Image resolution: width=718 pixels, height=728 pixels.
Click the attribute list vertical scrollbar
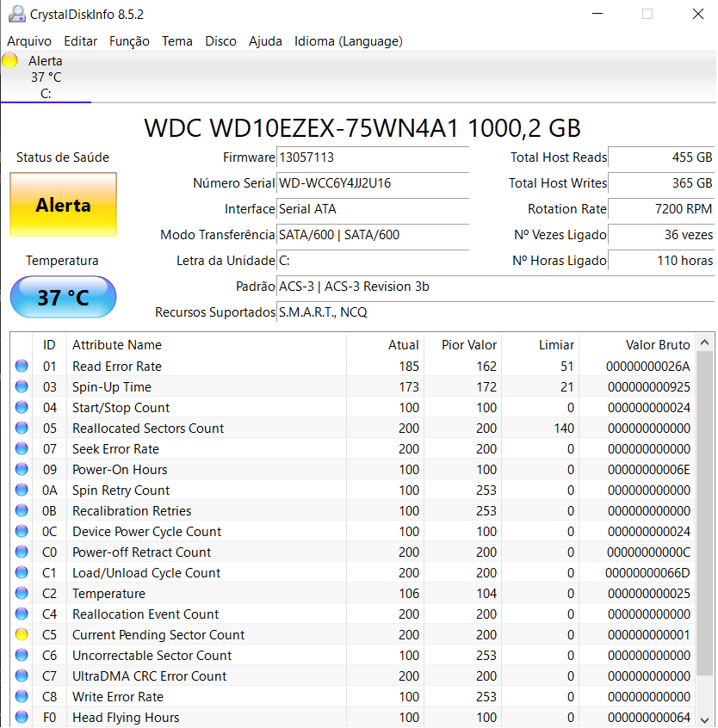(x=704, y=516)
